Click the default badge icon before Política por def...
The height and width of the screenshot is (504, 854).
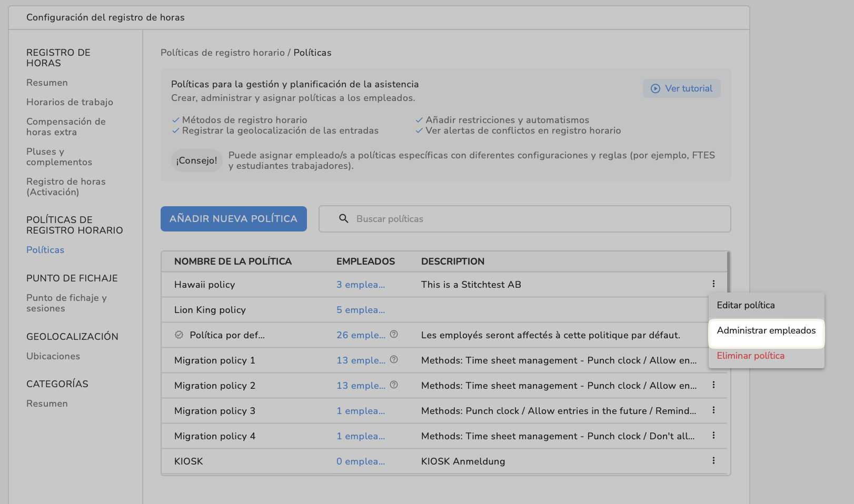(x=179, y=335)
